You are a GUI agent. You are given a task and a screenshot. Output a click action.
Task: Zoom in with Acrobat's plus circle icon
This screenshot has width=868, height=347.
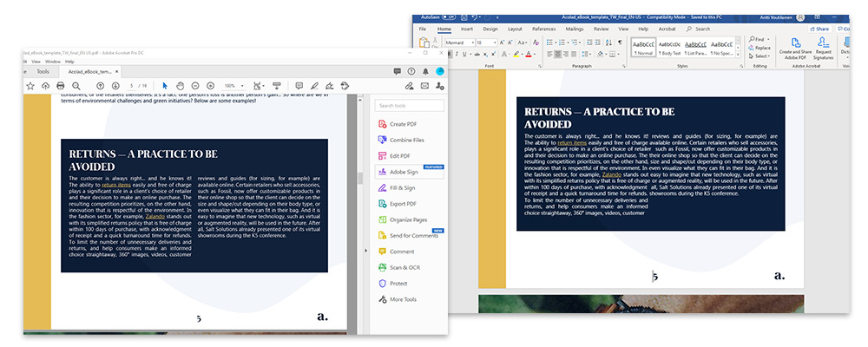[210, 86]
